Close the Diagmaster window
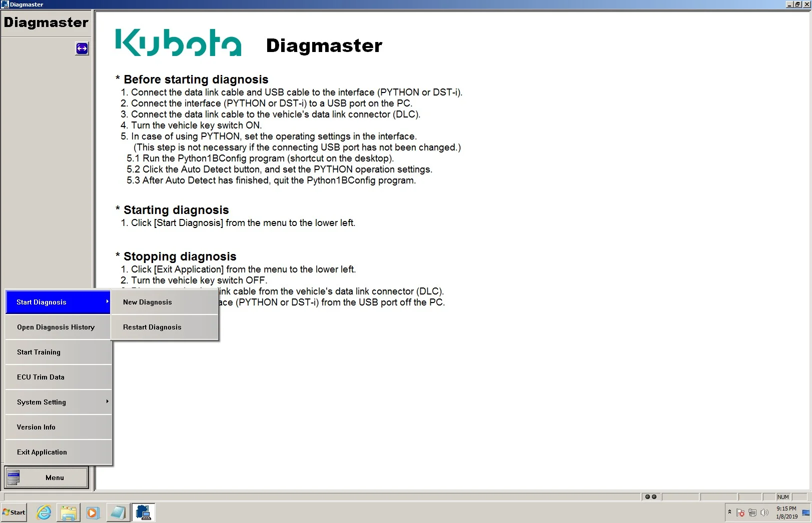812x523 pixels. pyautogui.click(x=806, y=4)
